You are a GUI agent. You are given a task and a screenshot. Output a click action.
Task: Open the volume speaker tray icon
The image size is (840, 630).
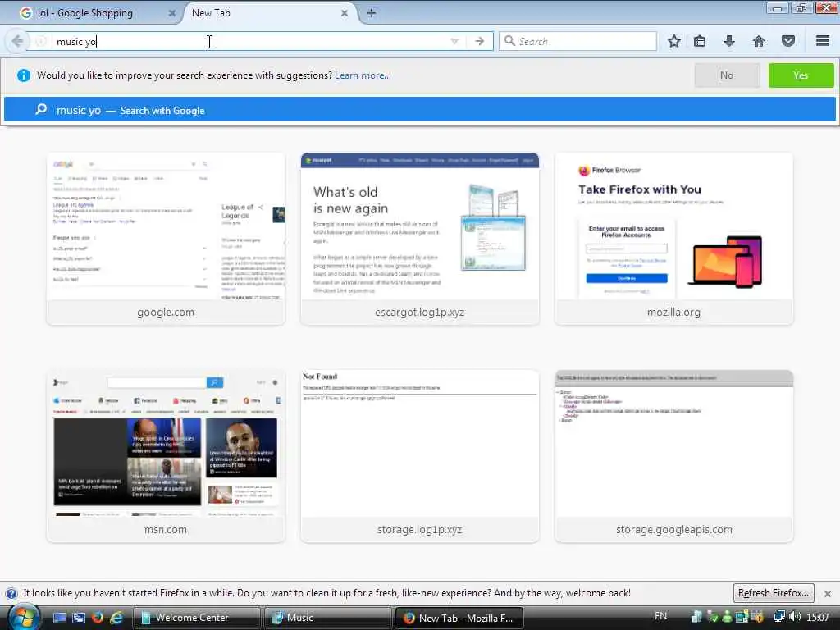[x=794, y=617]
